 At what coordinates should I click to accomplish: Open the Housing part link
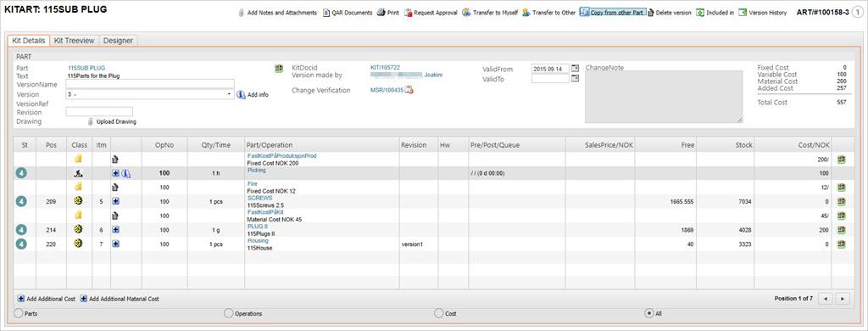pyautogui.click(x=258, y=241)
